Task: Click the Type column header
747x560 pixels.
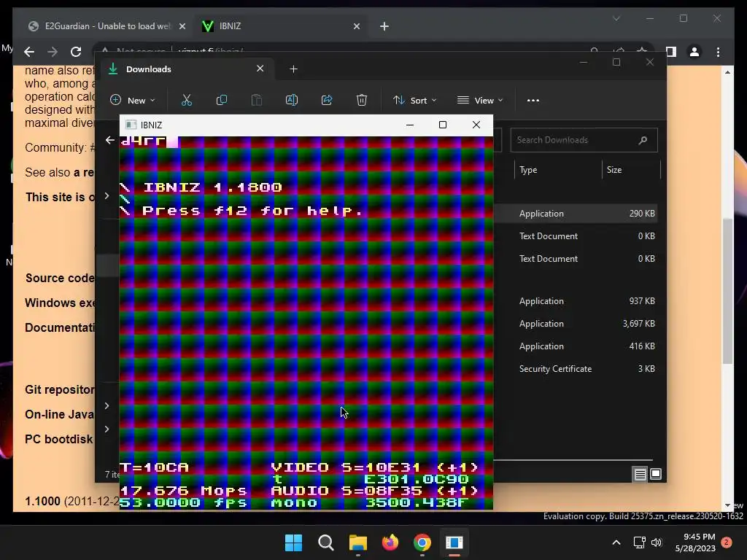Action: [x=528, y=169]
